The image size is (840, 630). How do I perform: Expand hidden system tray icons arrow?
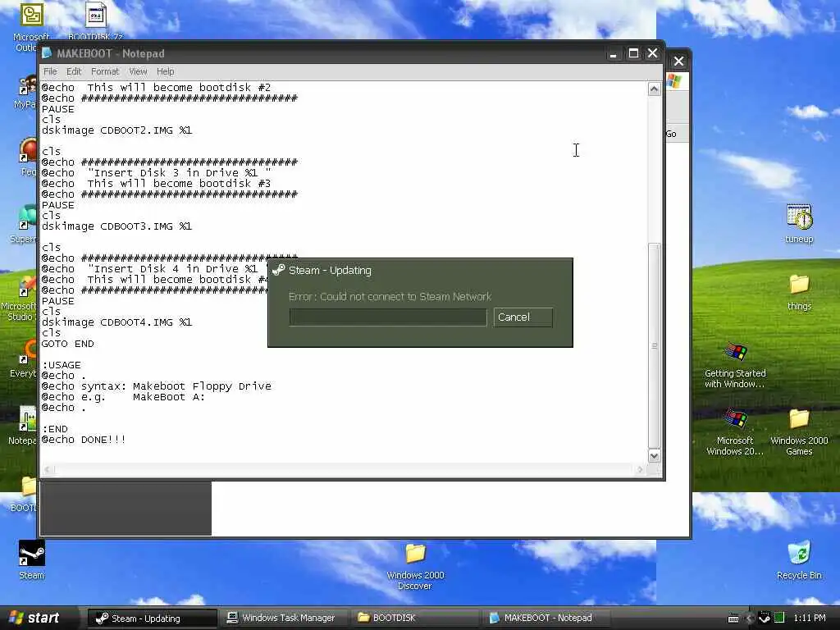tap(749, 619)
